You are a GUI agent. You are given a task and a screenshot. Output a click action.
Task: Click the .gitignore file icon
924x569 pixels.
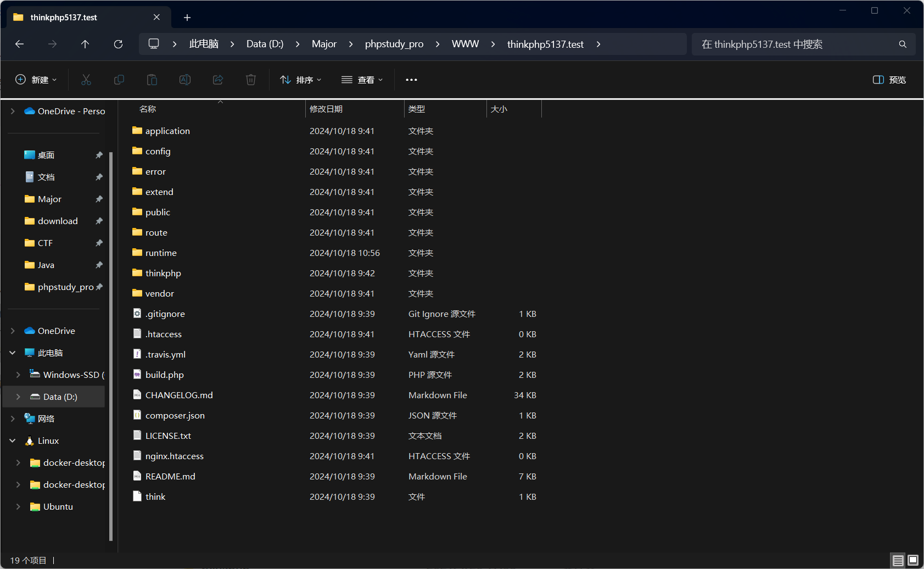tap(137, 314)
